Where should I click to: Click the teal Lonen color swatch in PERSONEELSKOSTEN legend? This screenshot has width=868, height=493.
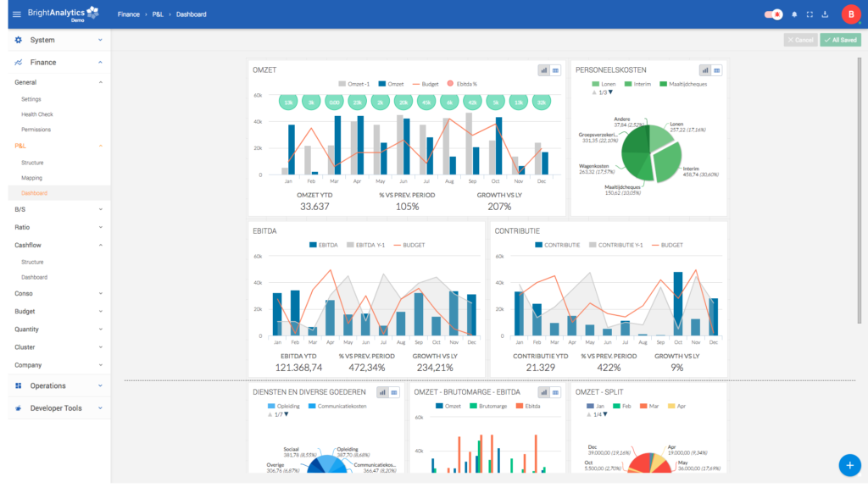click(596, 83)
